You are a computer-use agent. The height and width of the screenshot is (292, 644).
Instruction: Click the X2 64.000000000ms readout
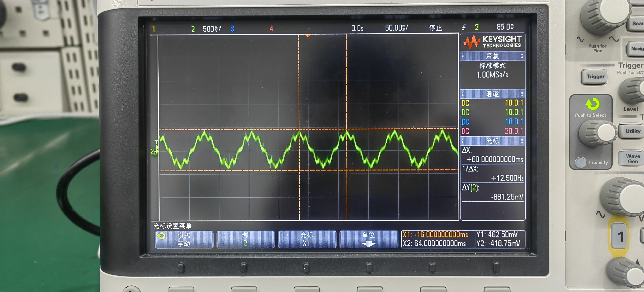tap(434, 243)
